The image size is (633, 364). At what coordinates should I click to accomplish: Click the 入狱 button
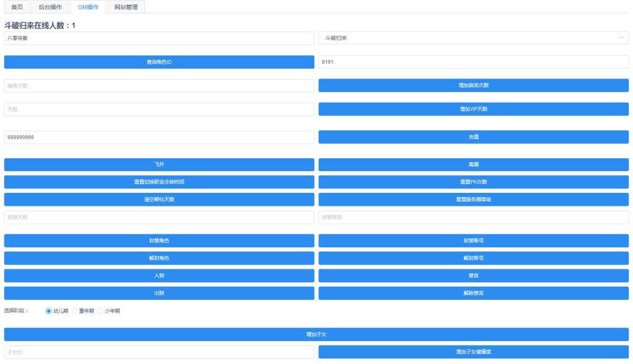click(x=159, y=276)
